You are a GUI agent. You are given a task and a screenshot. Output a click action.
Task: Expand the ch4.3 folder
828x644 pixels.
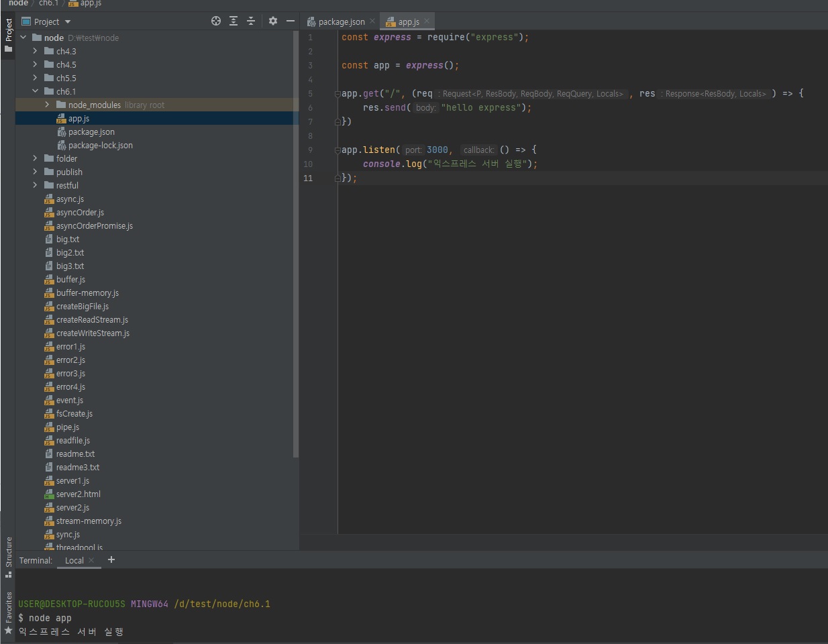point(35,51)
